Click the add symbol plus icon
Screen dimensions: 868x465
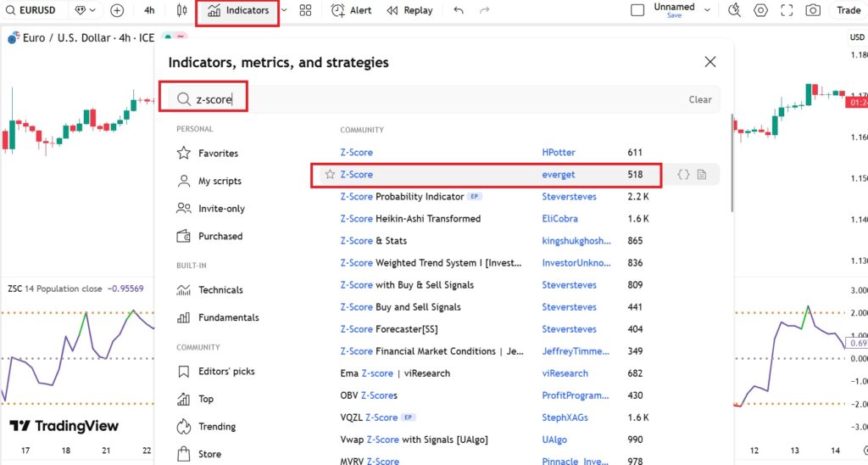tap(117, 10)
